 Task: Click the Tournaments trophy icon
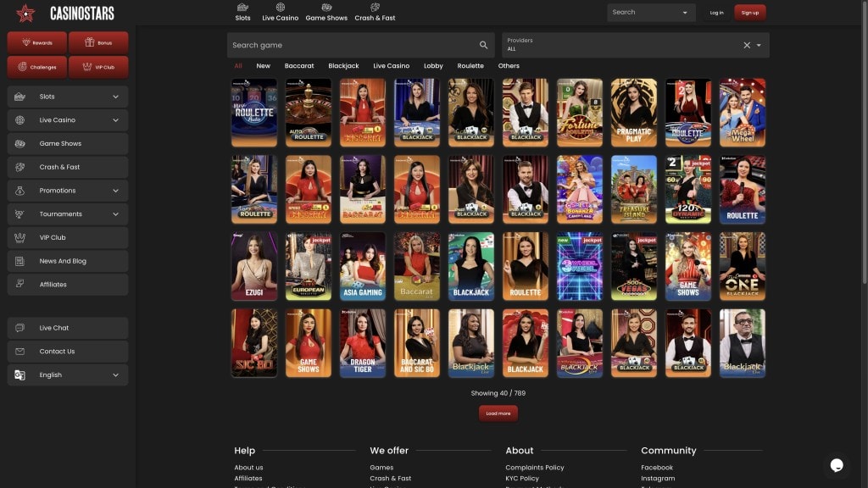(20, 214)
